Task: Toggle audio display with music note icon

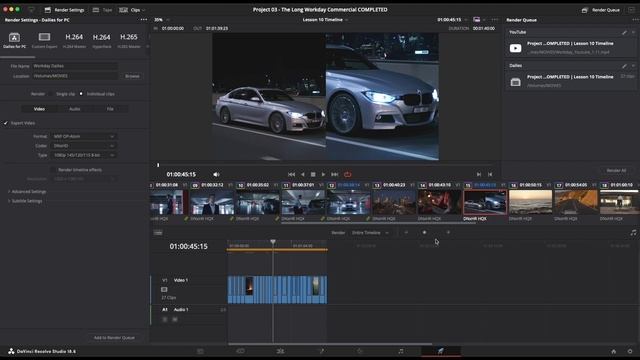Action: click(633, 233)
